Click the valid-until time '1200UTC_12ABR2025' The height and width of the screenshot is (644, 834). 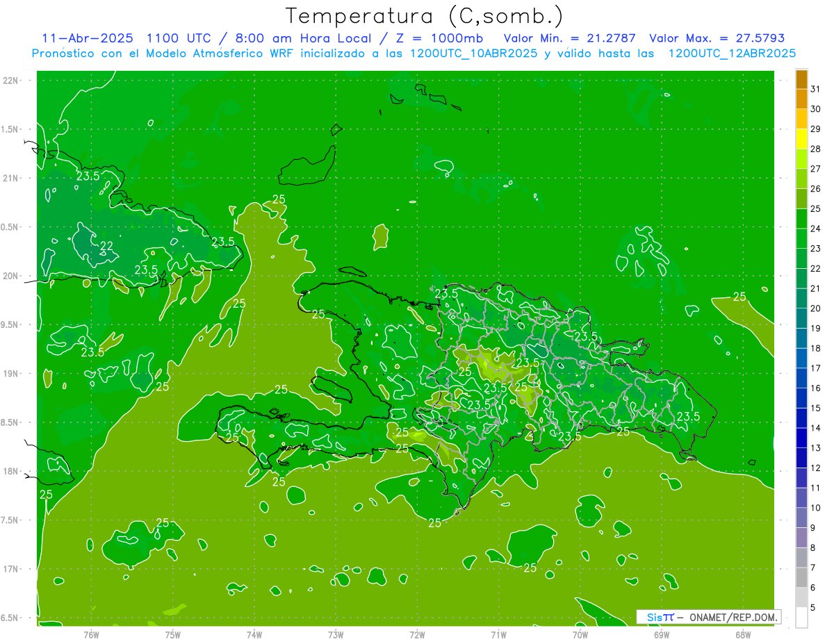pos(732,53)
